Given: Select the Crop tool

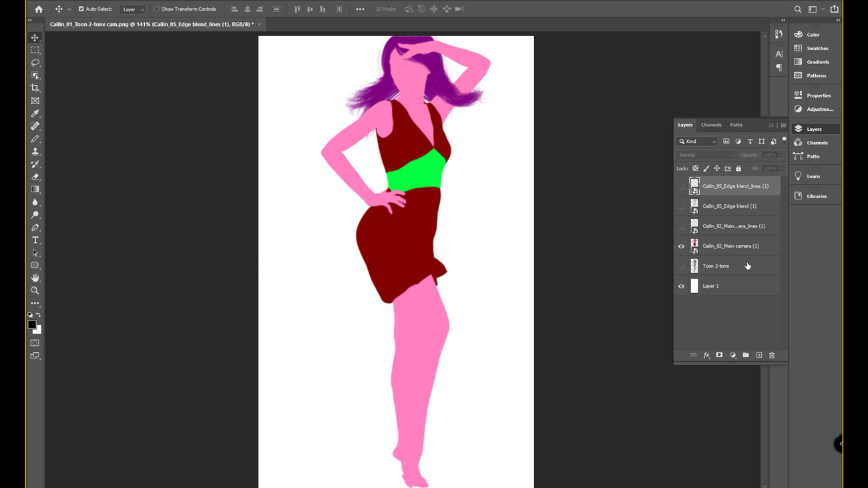Looking at the screenshot, I should pyautogui.click(x=35, y=88).
